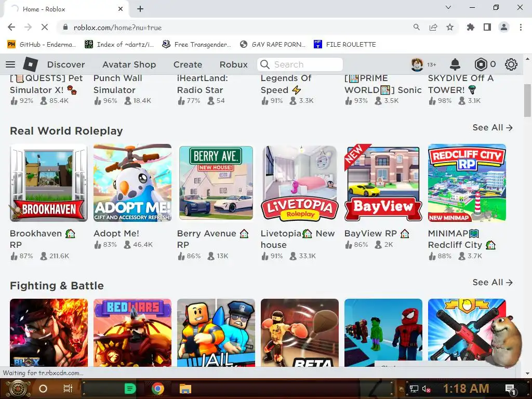
Task: Open the Jailbreak game thumbnail
Action: (216, 332)
